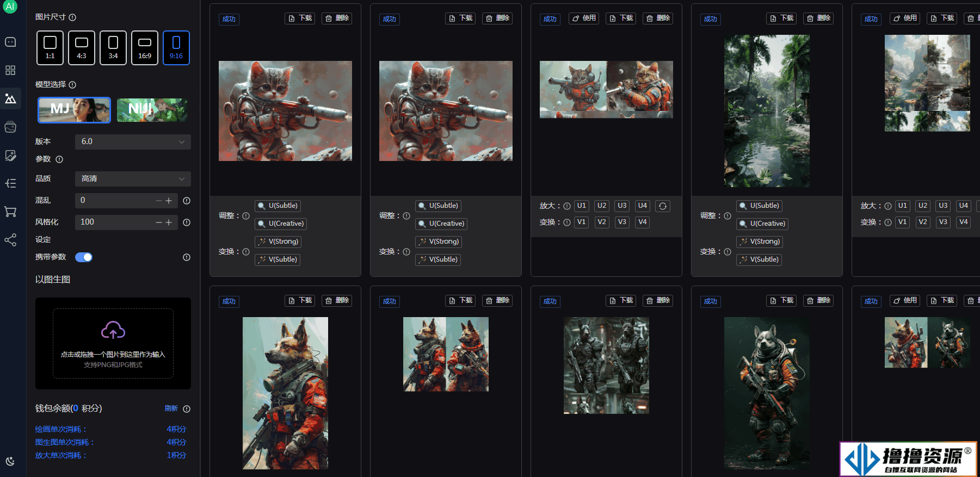Click the image upload cloud icon
This screenshot has width=980, height=477.
(x=113, y=330)
